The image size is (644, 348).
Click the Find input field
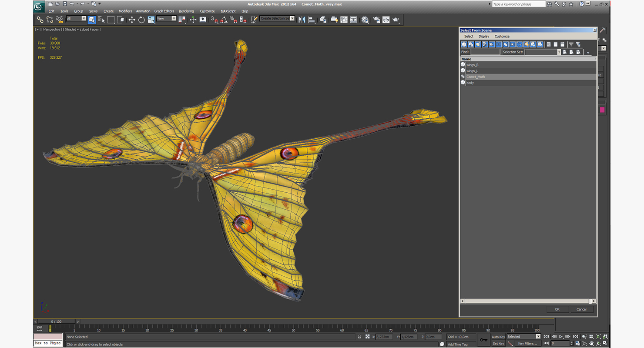(485, 52)
